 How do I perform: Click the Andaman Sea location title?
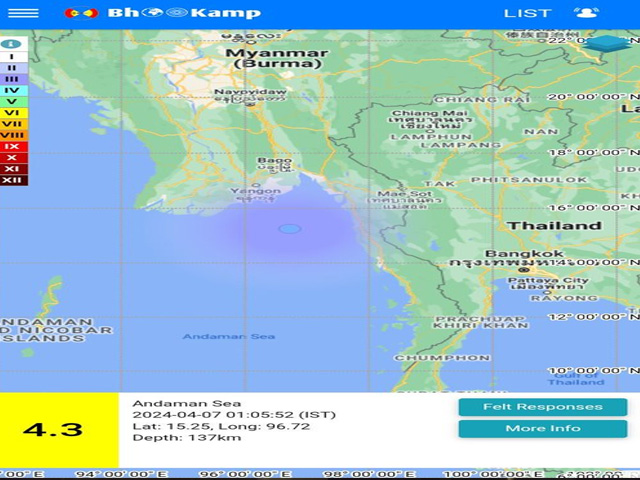187,403
